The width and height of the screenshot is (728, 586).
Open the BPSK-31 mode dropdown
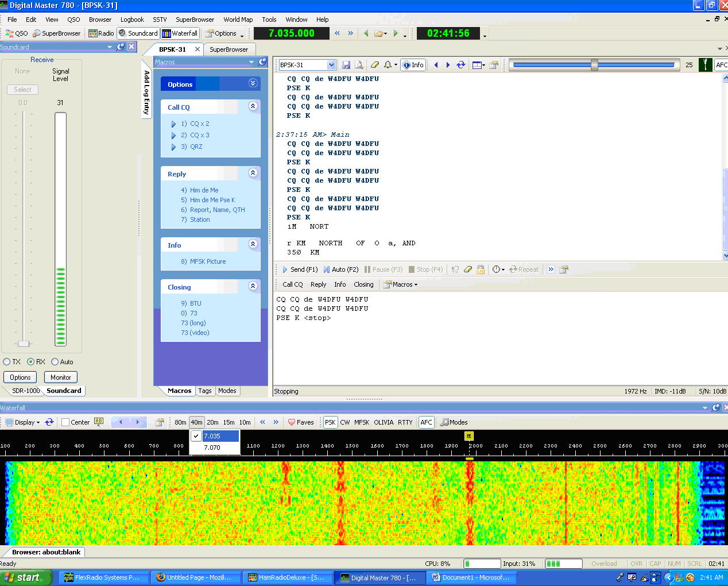331,65
